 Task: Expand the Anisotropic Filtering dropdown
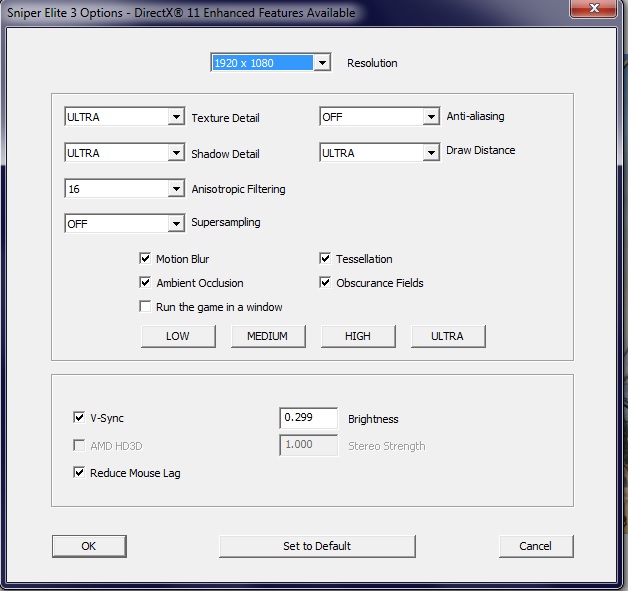coord(125,189)
